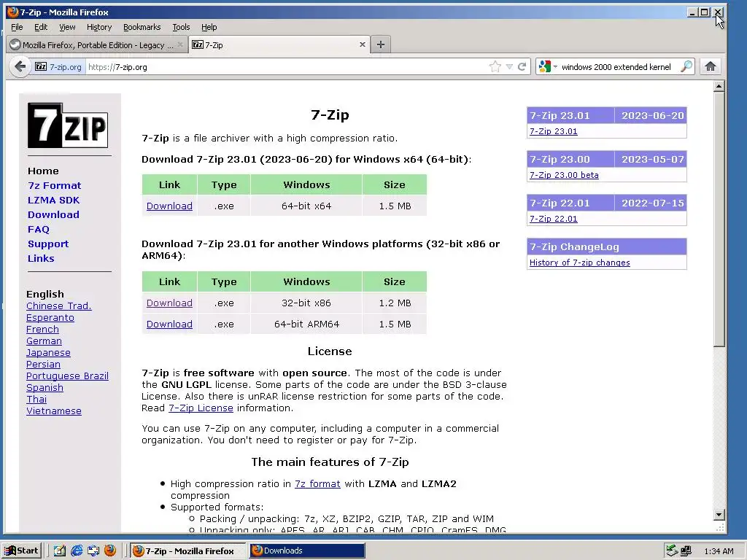Viewport: 747px width, 560px height.
Task: Click the 7-ZIP logo image
Action: point(68,125)
